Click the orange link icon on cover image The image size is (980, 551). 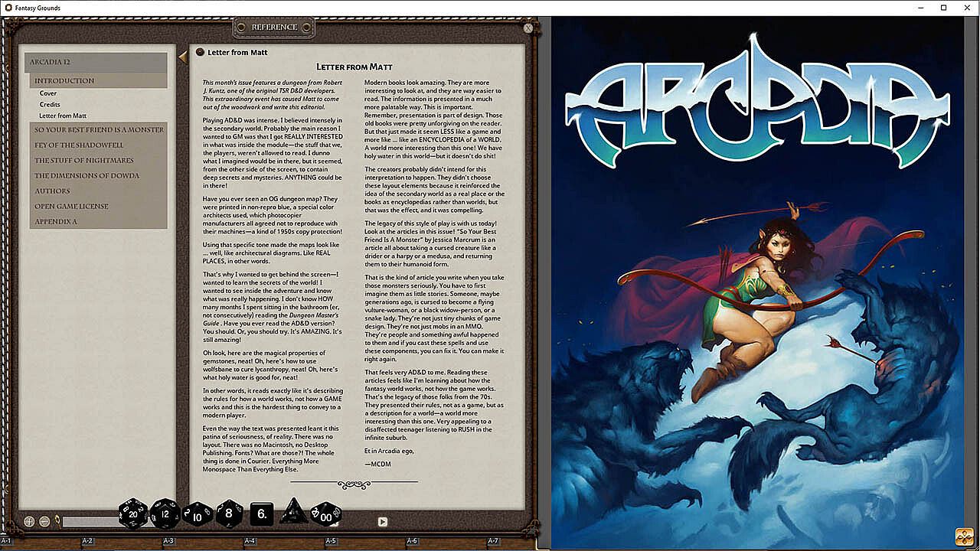tap(964, 536)
